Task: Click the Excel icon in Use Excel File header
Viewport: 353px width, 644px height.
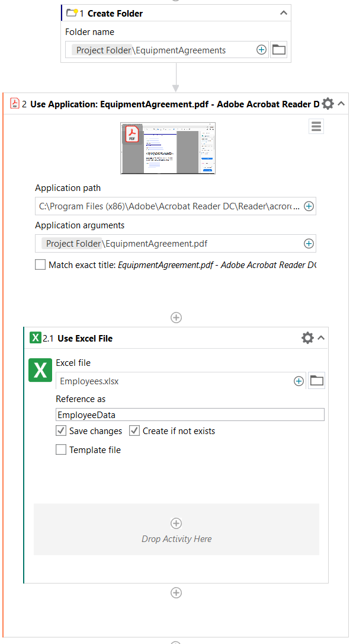Action: pos(36,337)
